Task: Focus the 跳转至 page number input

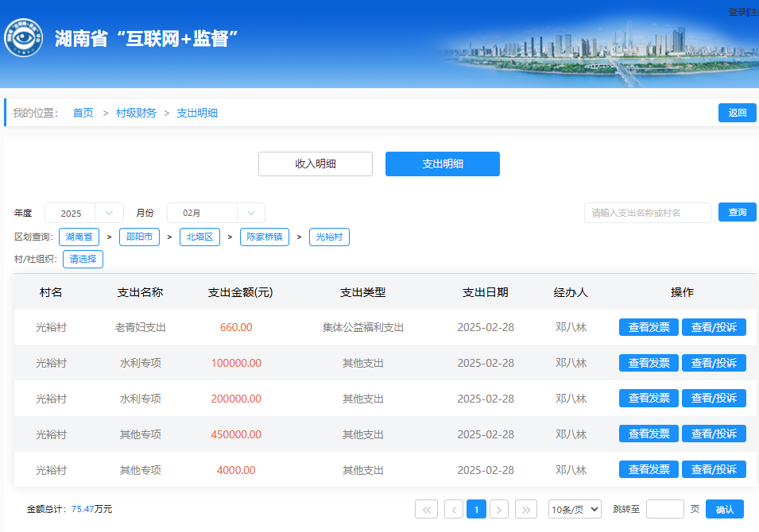Action: tap(665, 509)
